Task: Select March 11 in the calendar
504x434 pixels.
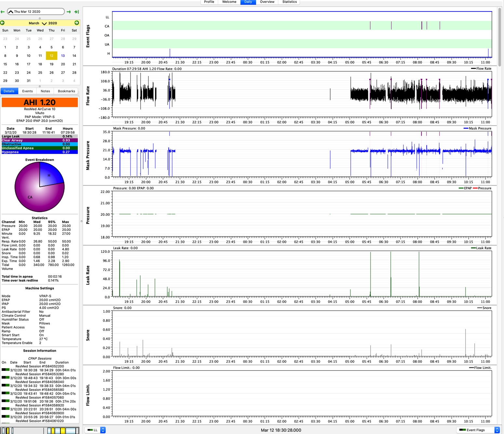Action: click(x=40, y=56)
